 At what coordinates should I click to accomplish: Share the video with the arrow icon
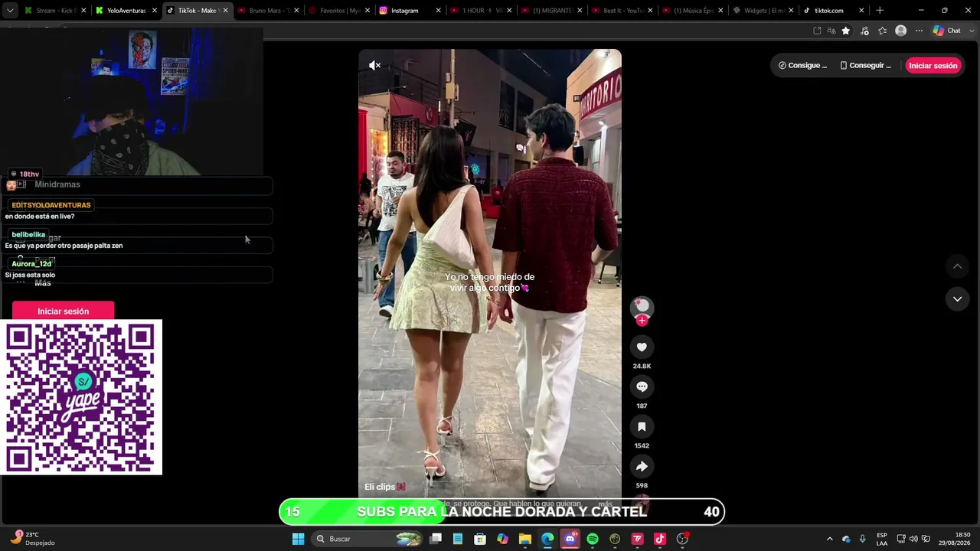click(x=642, y=467)
